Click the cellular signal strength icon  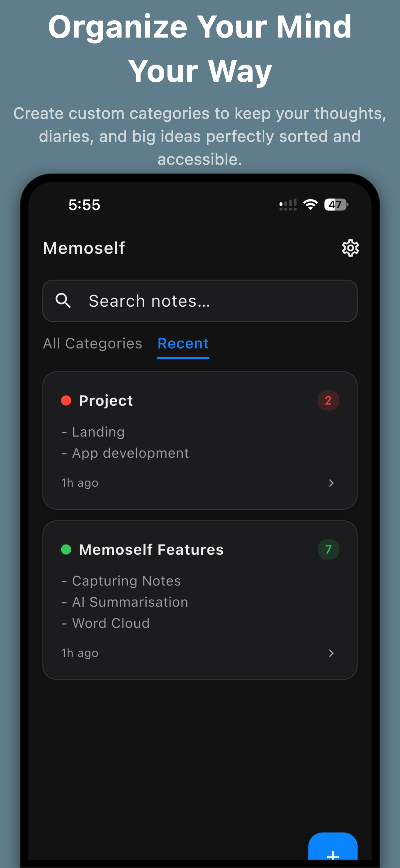[287, 204]
